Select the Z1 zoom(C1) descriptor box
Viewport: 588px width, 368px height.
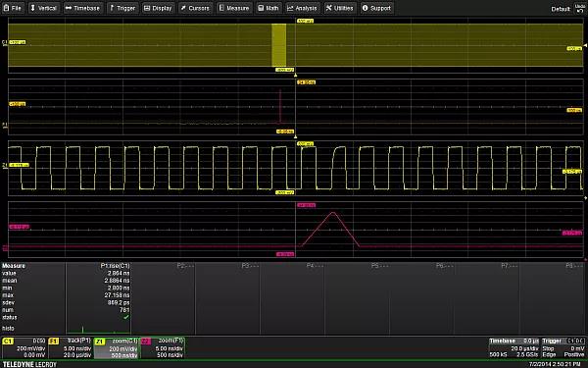coord(117,347)
